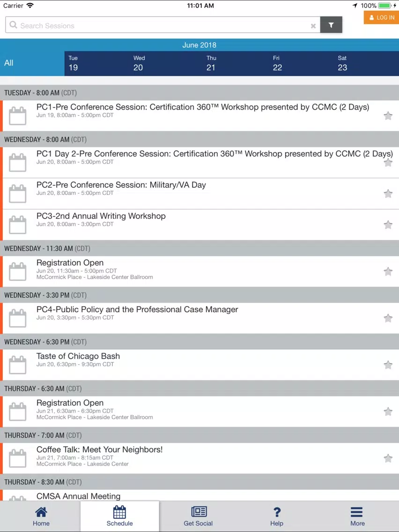Tap the WEDNESDAY - 3:30 PM header
399x532 pixels.
click(x=199, y=295)
